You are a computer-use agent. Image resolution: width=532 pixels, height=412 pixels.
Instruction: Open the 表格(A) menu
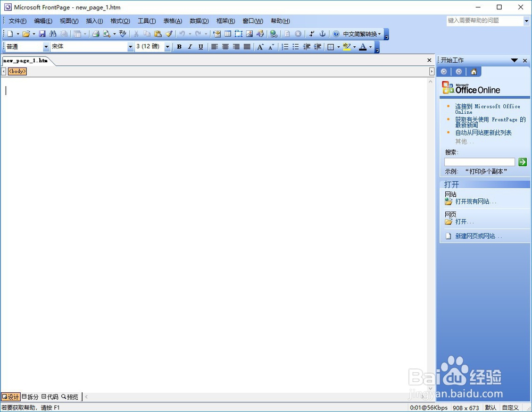(173, 21)
